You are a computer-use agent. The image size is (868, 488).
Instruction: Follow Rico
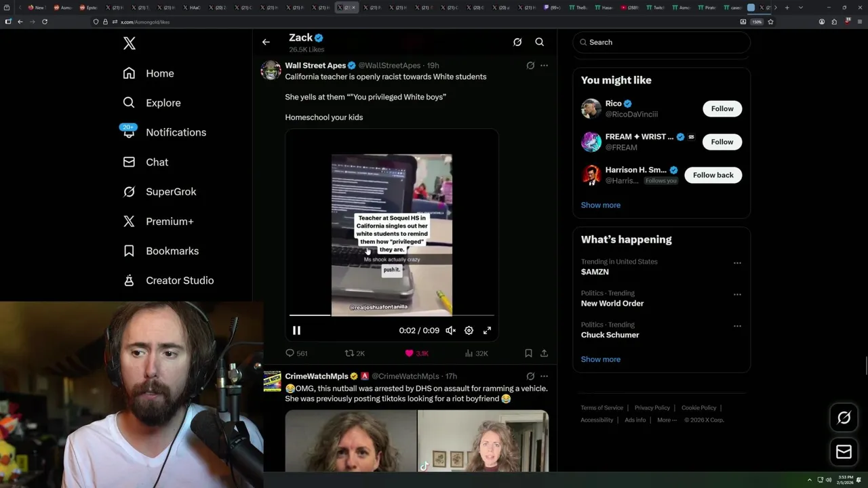(722, 108)
